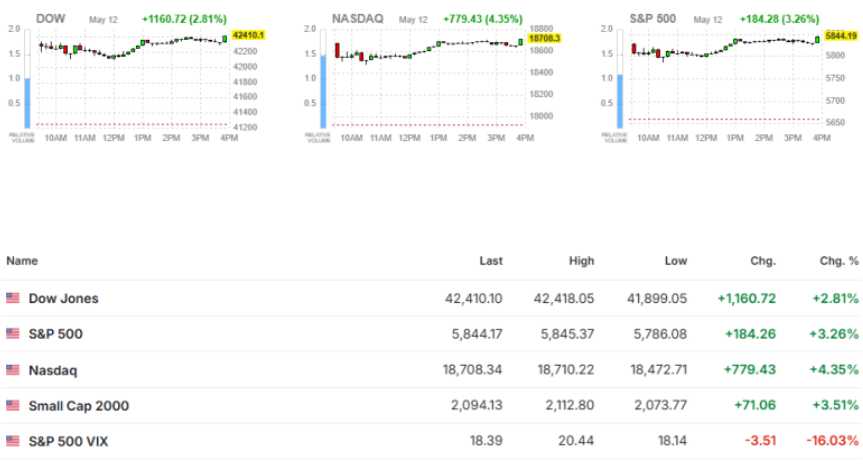Click the US flag icon beside S&P 500
Image resolution: width=863 pixels, height=465 pixels.
[13, 333]
